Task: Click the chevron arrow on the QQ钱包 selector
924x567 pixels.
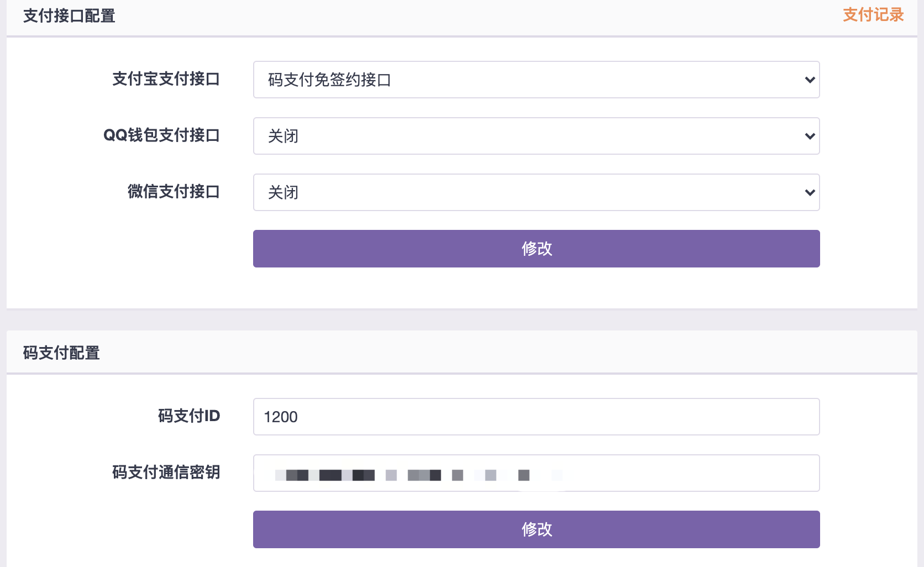Action: click(x=810, y=136)
